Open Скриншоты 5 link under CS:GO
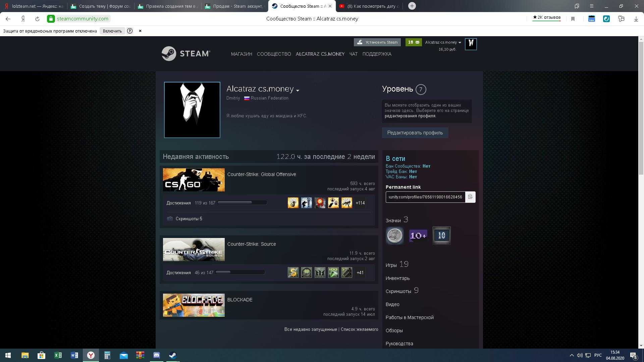Image resolution: width=644 pixels, height=362 pixels. click(x=189, y=219)
